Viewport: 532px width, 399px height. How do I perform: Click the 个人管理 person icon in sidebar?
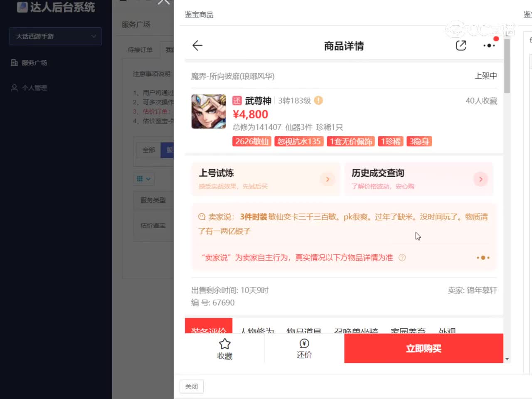pyautogui.click(x=14, y=88)
